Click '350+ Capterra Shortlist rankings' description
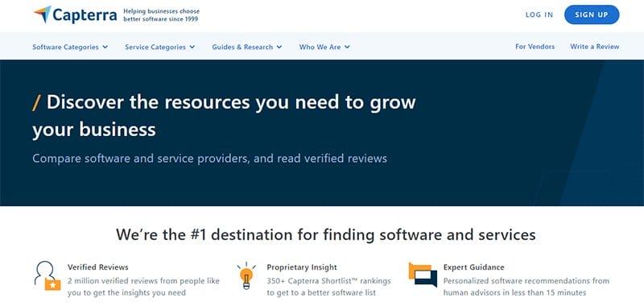Screen dimensions: 644x306 click(328, 287)
